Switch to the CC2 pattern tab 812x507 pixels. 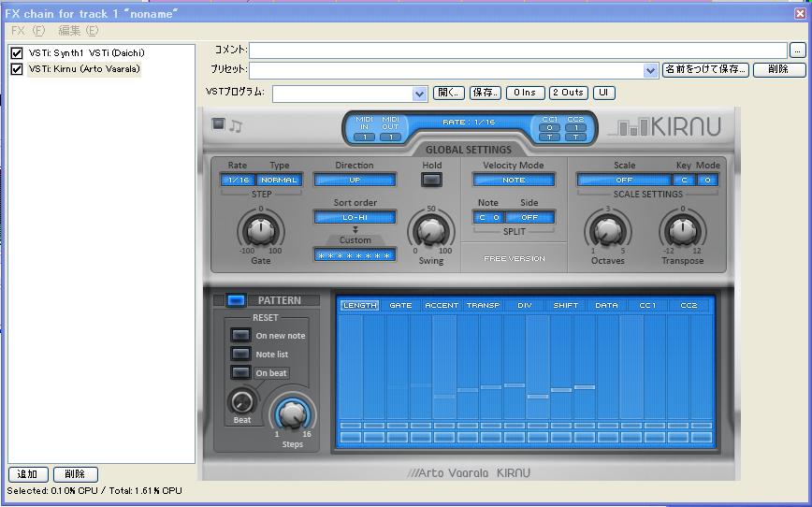689,306
